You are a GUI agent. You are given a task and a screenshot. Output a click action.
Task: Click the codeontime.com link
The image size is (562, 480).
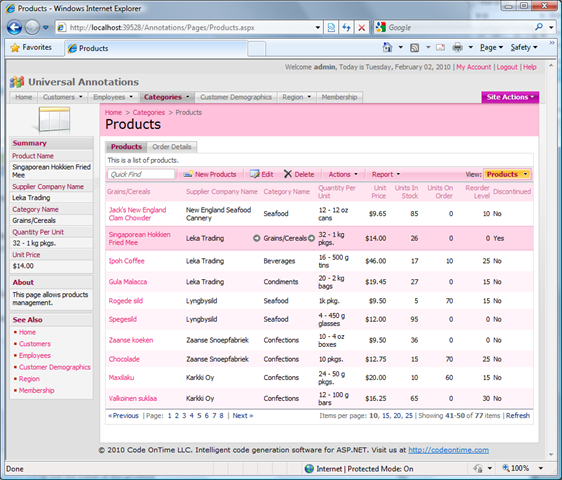448,450
